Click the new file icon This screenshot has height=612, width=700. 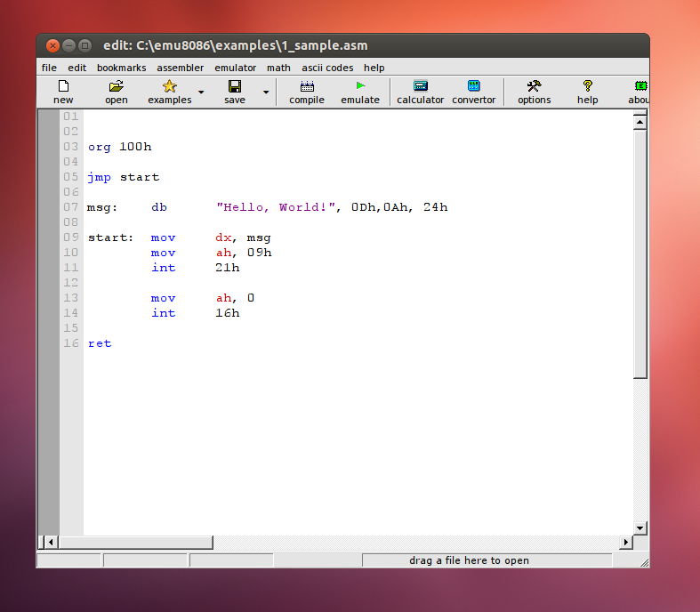tap(63, 85)
